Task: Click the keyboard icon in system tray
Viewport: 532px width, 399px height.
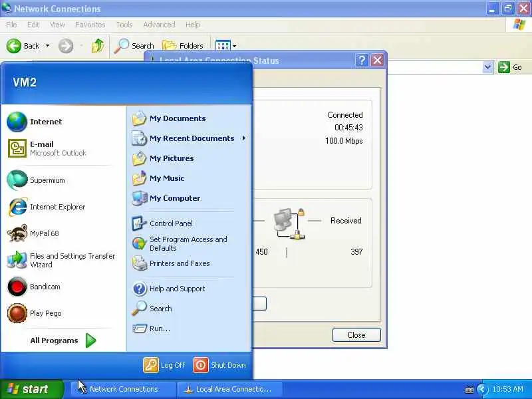Action: (x=469, y=390)
